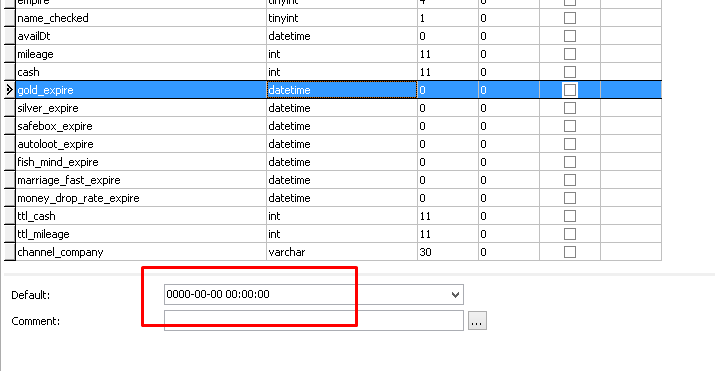Click the datetime type of safebox_expire

(x=289, y=126)
